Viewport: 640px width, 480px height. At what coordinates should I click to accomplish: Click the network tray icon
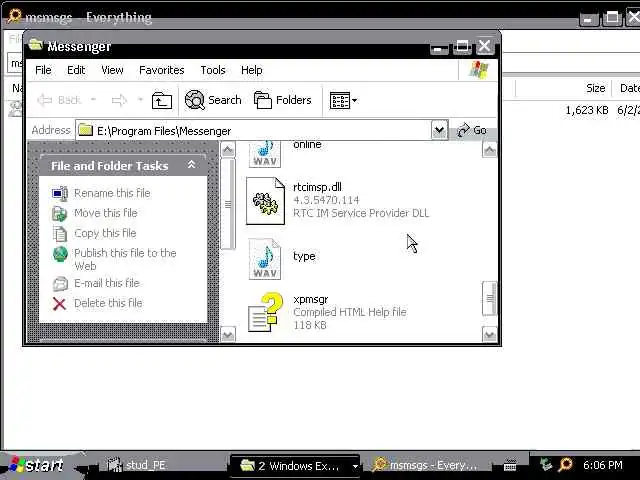pyautogui.click(x=546, y=464)
